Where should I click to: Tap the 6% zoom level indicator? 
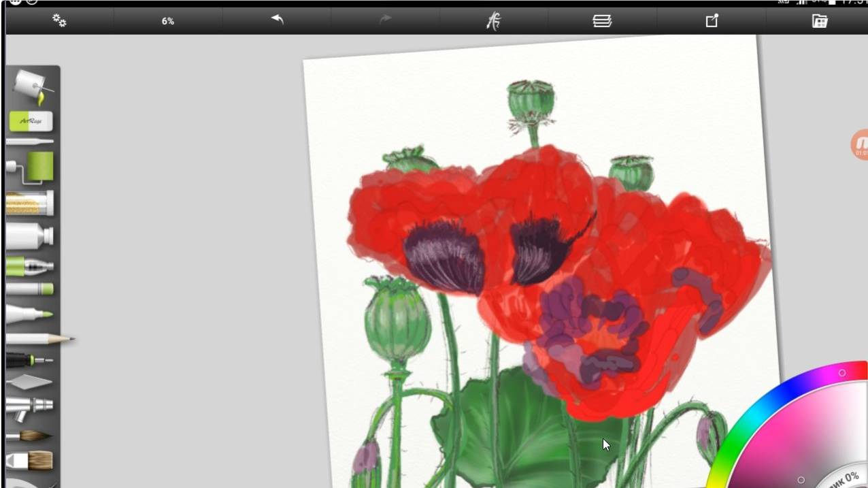[x=168, y=21]
